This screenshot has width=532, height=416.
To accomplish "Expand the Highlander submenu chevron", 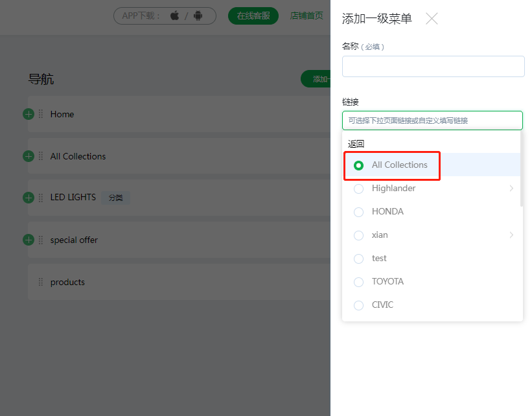I will tap(511, 189).
